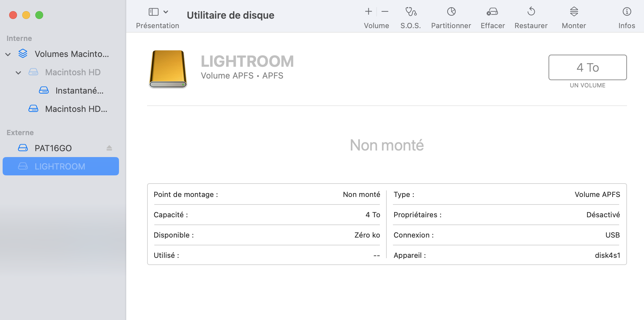Viewport: 644px width, 320px height.
Task: Click the 'Non monté' mount point value
Action: [x=362, y=194]
